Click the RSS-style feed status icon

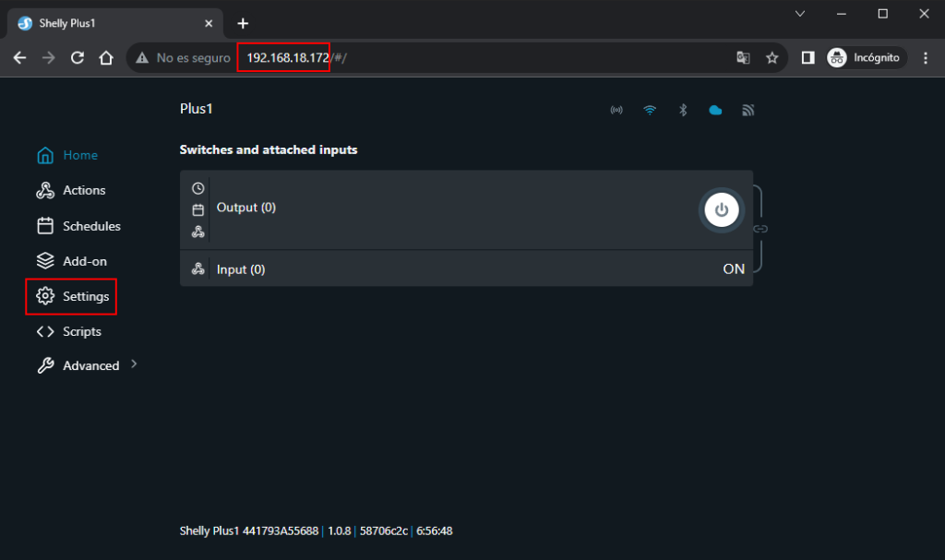[748, 110]
